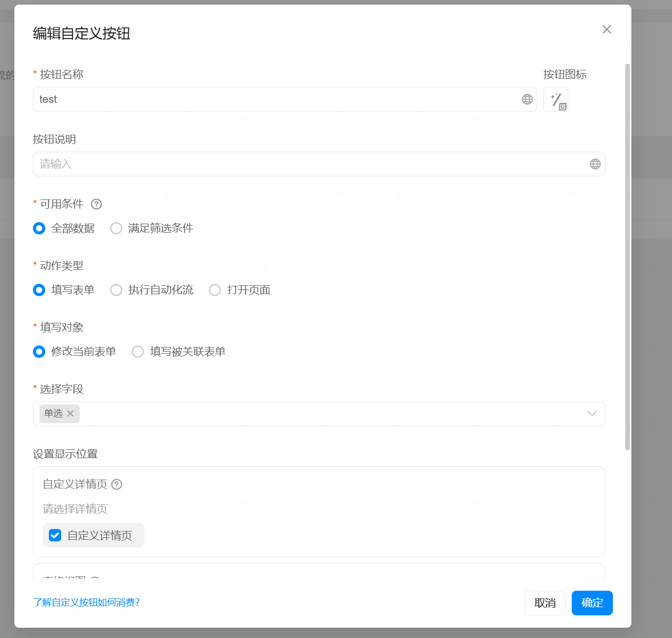
Task: Click the 设置显示位置 label
Action: pos(65,454)
